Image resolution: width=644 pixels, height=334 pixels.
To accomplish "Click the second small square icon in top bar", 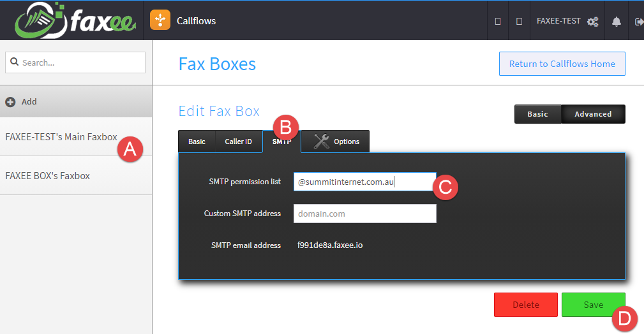I will tap(519, 21).
